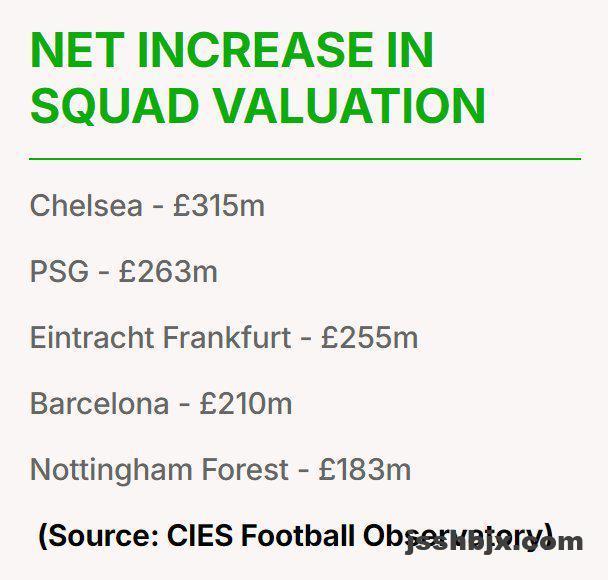
Task: Click the green divider line under the heading
Action: (304, 158)
